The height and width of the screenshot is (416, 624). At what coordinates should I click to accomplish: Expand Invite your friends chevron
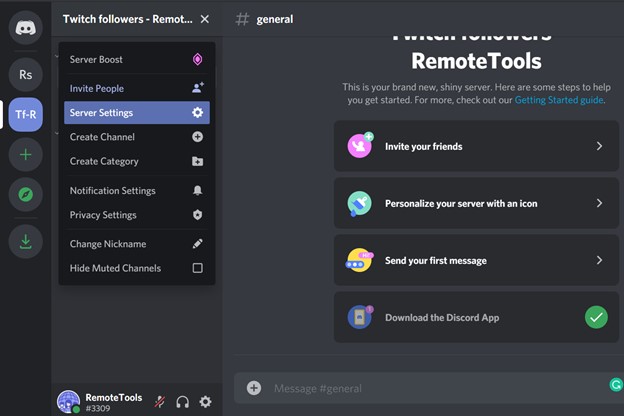coord(599,146)
